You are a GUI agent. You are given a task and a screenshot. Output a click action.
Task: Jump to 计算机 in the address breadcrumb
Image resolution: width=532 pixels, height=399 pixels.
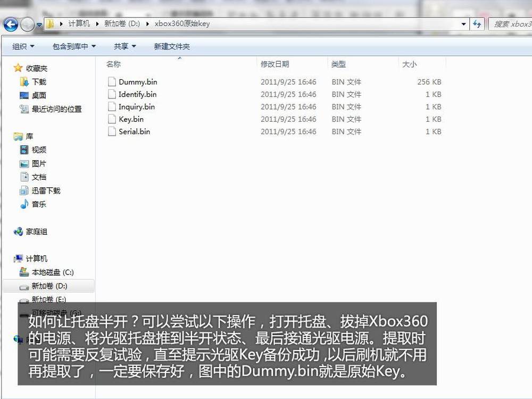click(x=79, y=23)
